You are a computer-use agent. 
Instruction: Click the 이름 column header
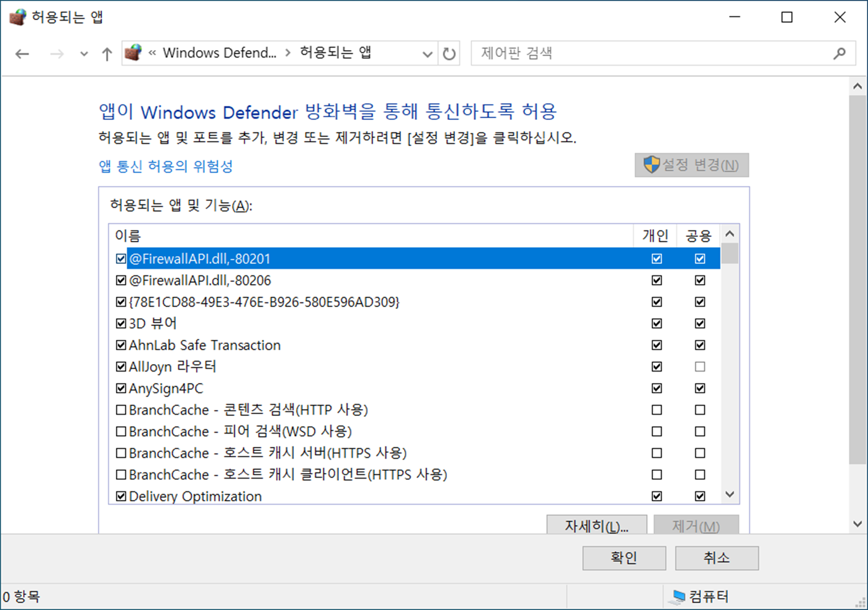(128, 236)
